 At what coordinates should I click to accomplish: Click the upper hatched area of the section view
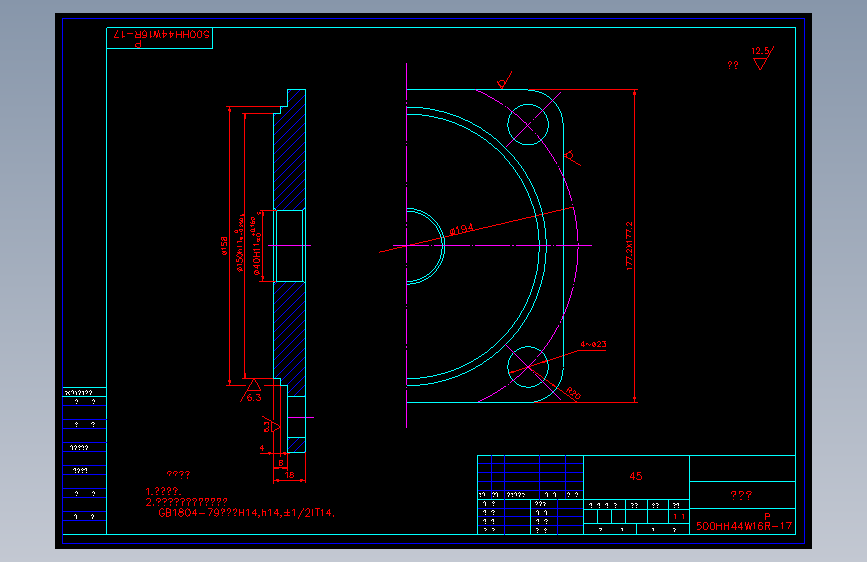click(x=292, y=152)
